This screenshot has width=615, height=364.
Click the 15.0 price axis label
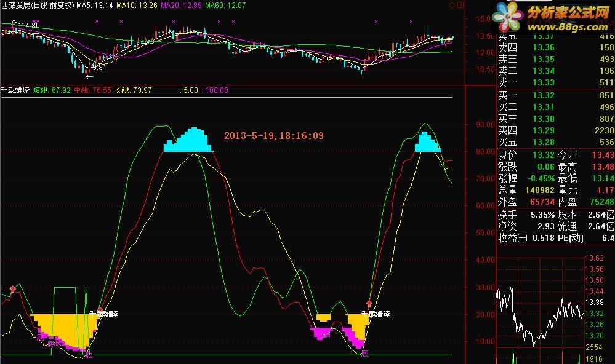483,19
